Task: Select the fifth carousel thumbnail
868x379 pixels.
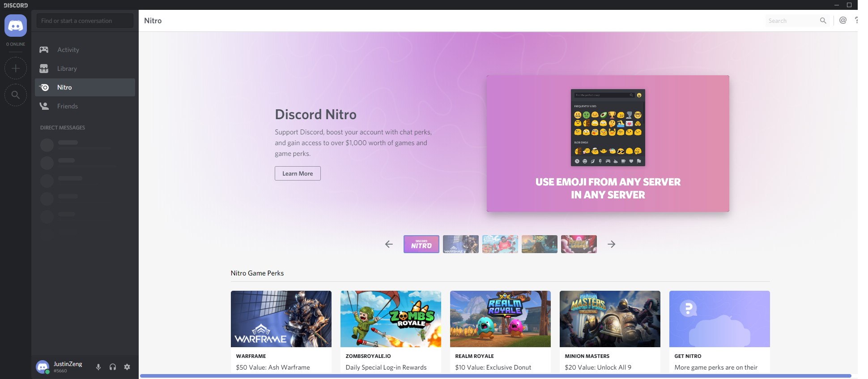Action: [579, 244]
